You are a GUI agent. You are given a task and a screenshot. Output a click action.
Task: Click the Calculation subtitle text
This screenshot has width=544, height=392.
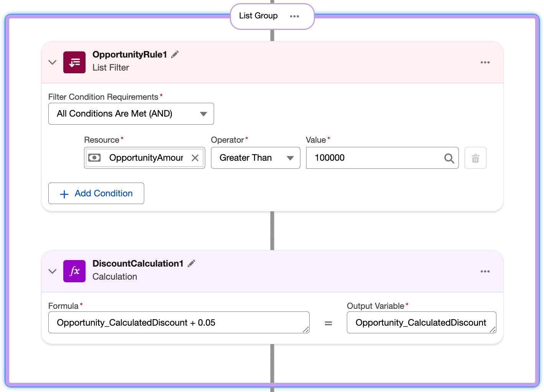[115, 277]
